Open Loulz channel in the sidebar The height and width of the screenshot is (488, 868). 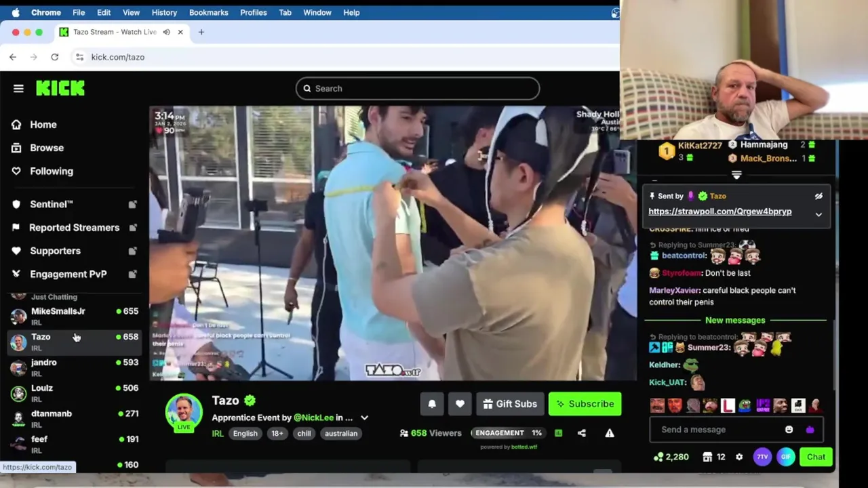(x=75, y=393)
